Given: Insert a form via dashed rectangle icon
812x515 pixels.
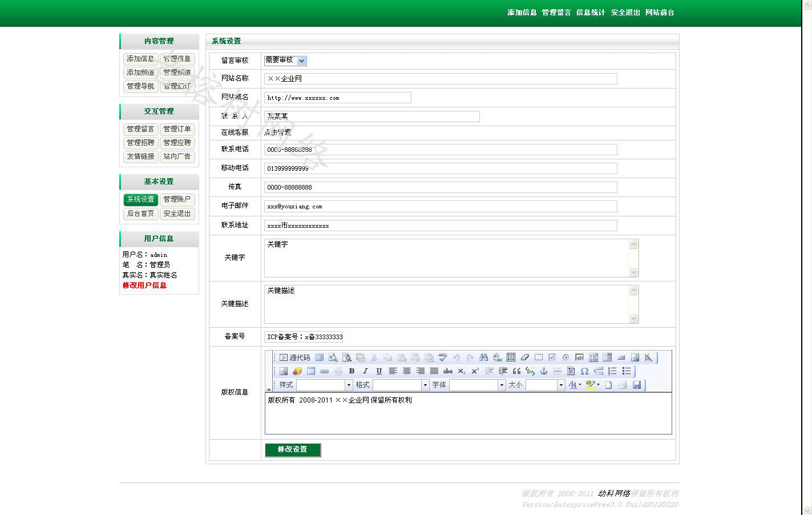Looking at the screenshot, I should pos(539,357).
